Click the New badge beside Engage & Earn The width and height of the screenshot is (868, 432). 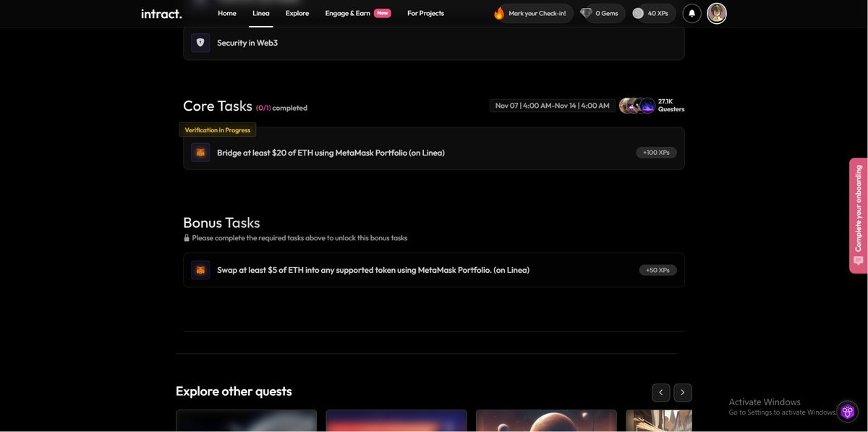click(383, 13)
